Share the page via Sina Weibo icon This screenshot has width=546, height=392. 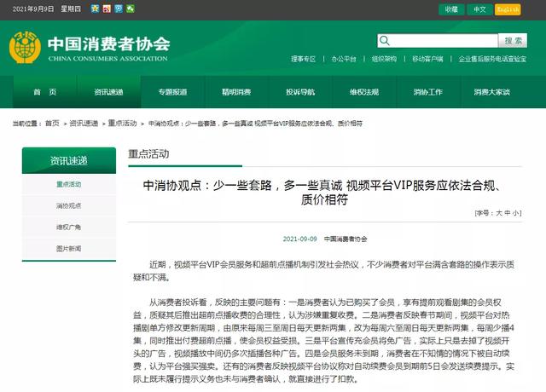pyautogui.click(x=107, y=9)
